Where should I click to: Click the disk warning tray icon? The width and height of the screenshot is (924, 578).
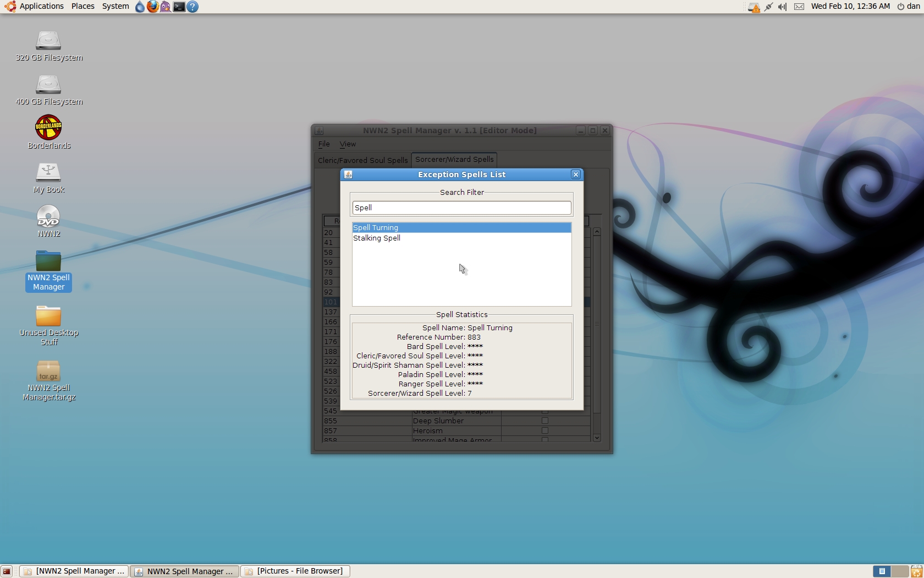coord(754,7)
